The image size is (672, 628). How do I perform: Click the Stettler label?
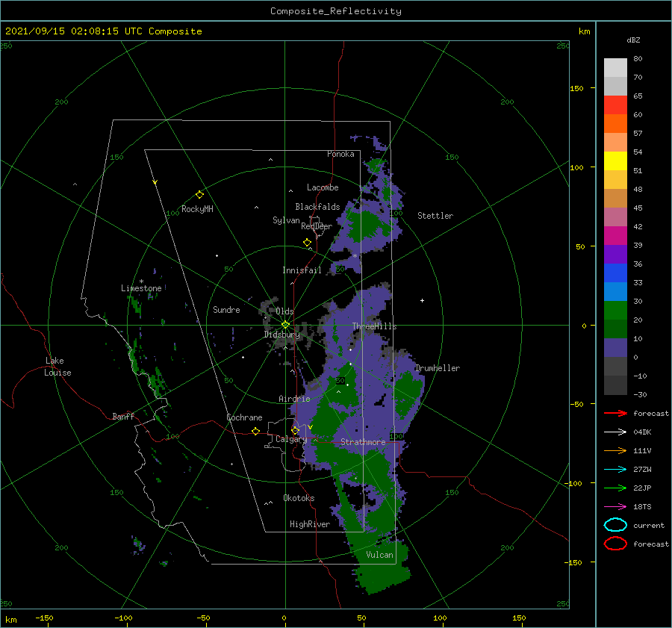(x=435, y=216)
